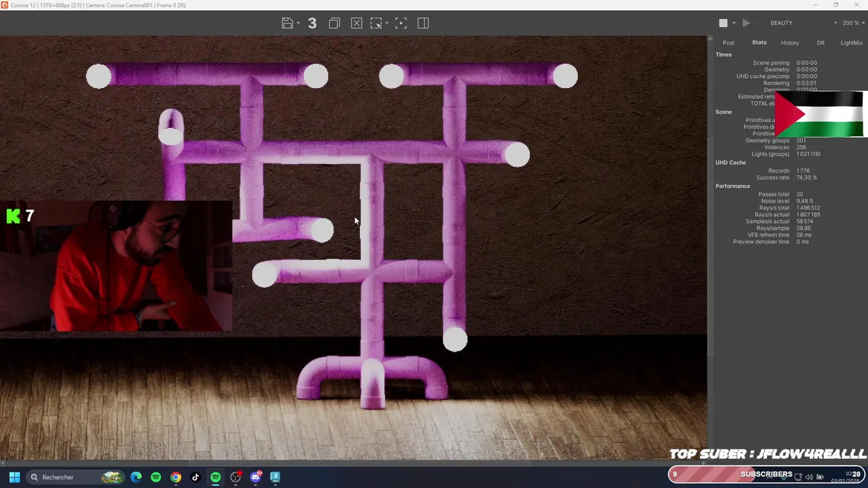This screenshot has width=868, height=488.
Task: Click the Rays/s total value
Action: pyautogui.click(x=808, y=208)
